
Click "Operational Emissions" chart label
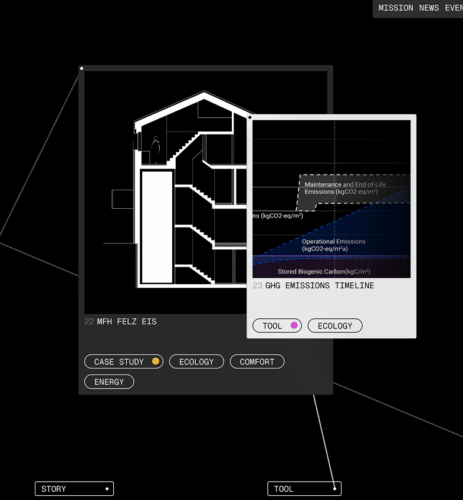pos(334,245)
